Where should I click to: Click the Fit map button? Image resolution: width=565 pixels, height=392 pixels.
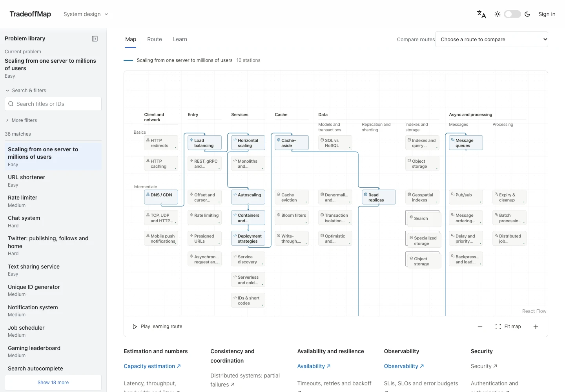point(508,327)
